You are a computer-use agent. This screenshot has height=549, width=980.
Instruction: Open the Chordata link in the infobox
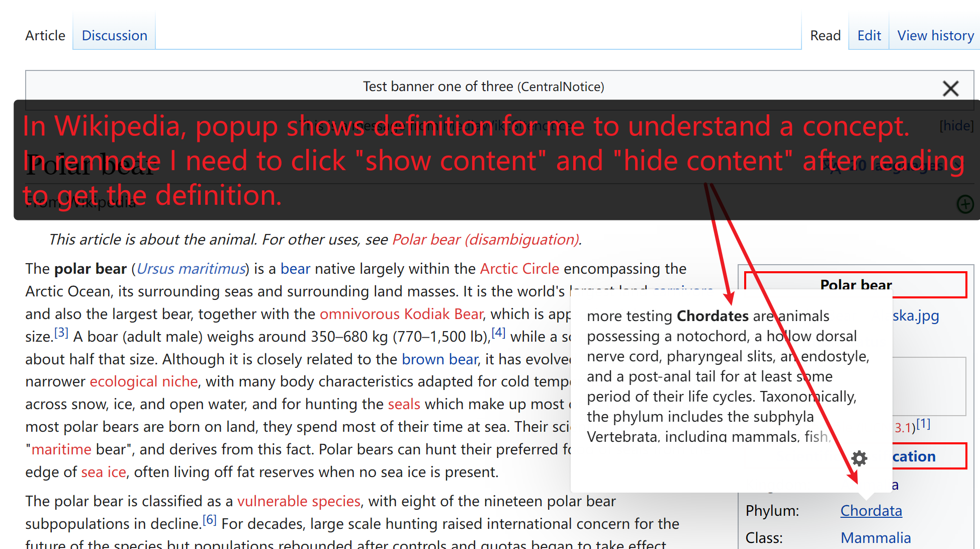tap(871, 511)
